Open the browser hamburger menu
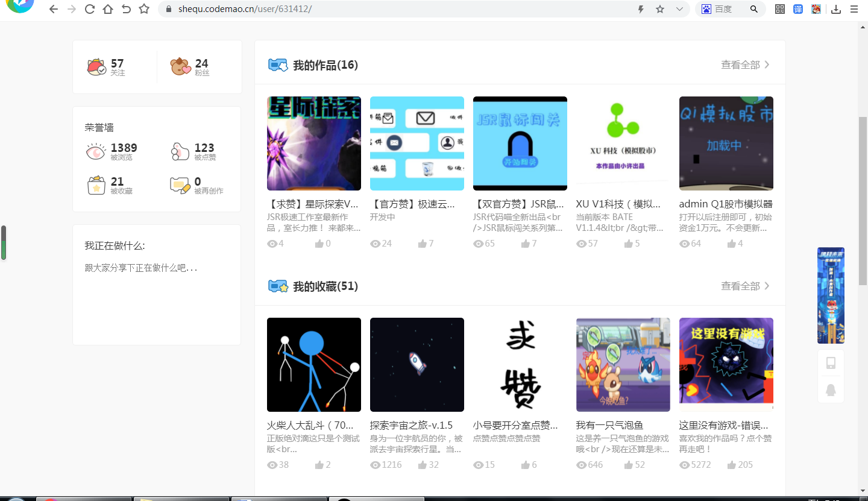868x501 pixels. pos(854,9)
